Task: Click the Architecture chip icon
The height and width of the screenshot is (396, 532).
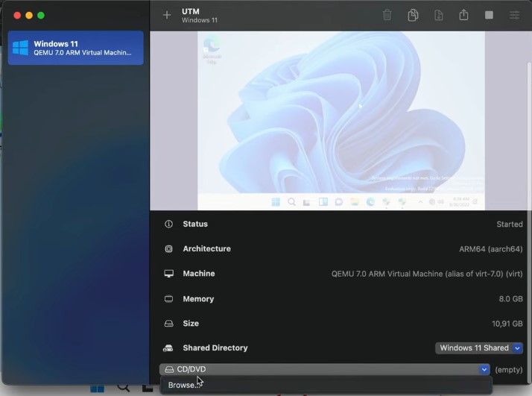Action: (168, 248)
